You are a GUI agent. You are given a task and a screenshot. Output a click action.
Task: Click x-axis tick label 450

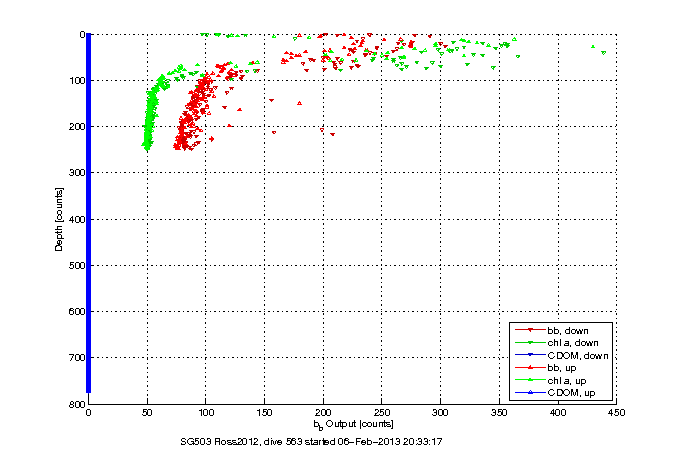[617, 412]
